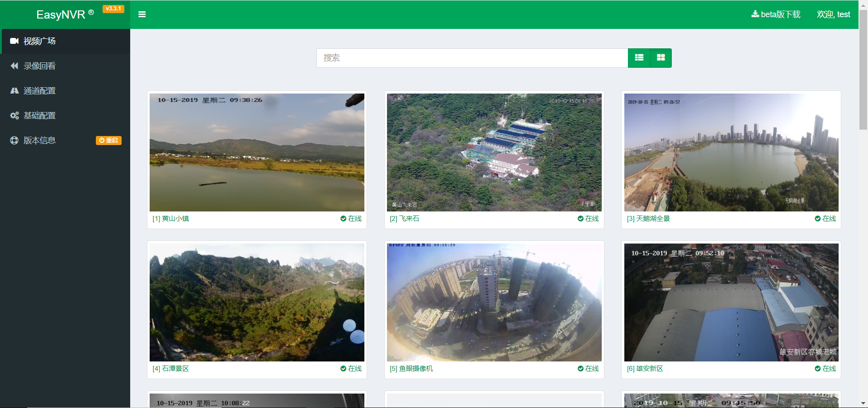
Task: Click the rewind icon beside 录像回看
Action: (14, 66)
